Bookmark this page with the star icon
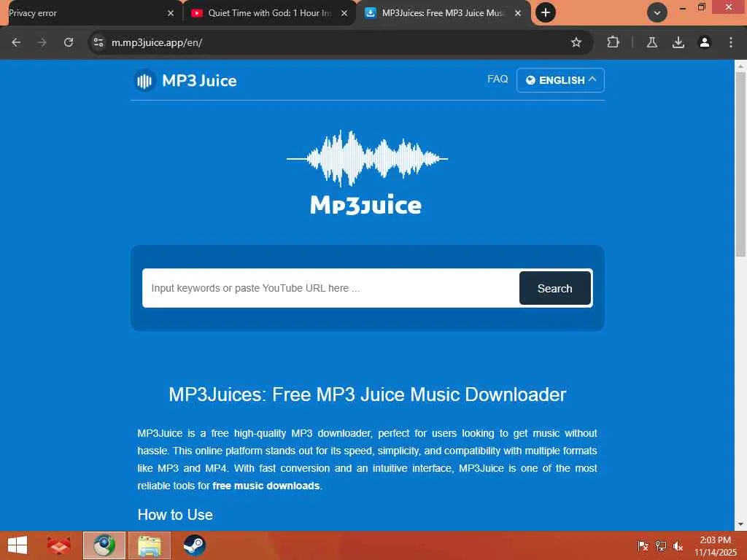Image resolution: width=747 pixels, height=560 pixels. tap(576, 42)
